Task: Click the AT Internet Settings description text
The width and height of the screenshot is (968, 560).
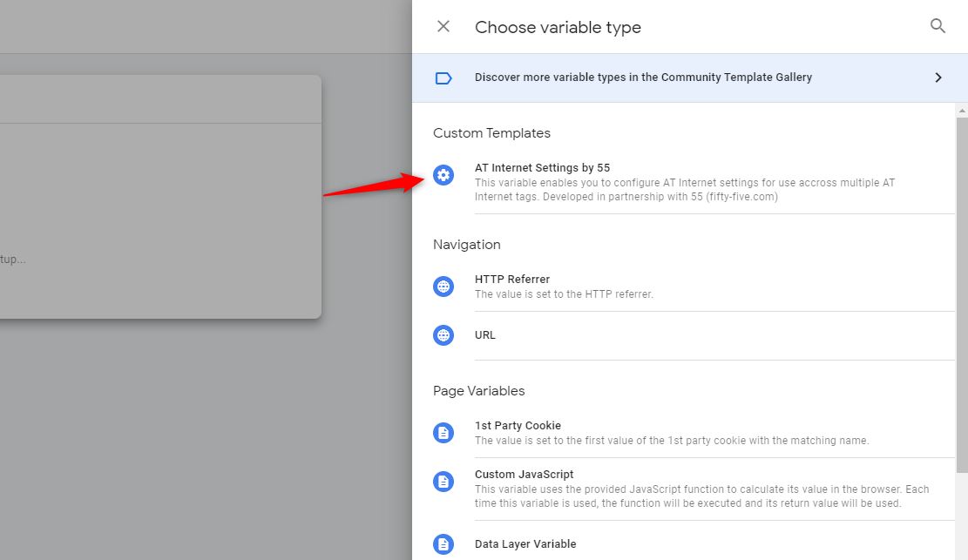Action: [x=684, y=190]
